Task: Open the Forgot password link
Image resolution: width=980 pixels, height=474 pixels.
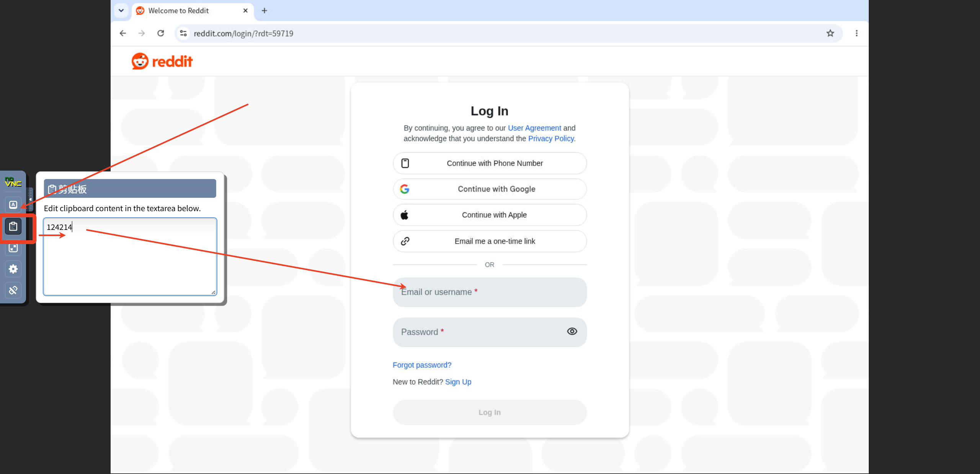Action: [422, 365]
